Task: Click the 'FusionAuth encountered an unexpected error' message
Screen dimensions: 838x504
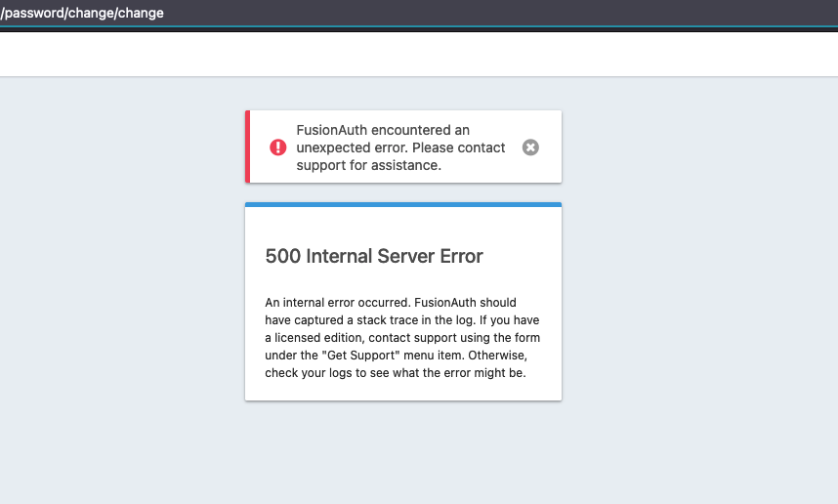Action: pyautogui.click(x=400, y=147)
